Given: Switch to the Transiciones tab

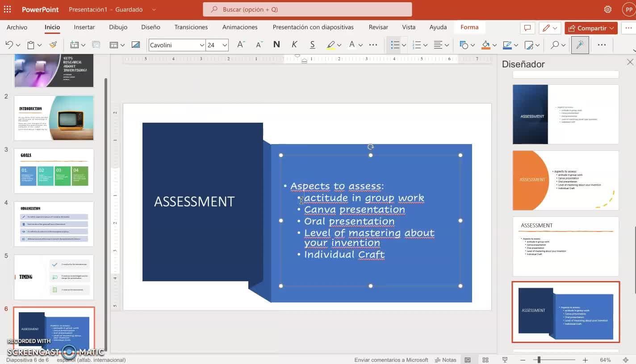Looking at the screenshot, I should (191, 27).
